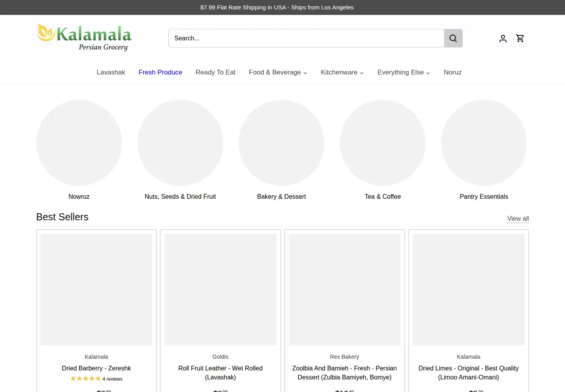
Task: Go to the Fresh Produce menu item
Action: [x=160, y=72]
